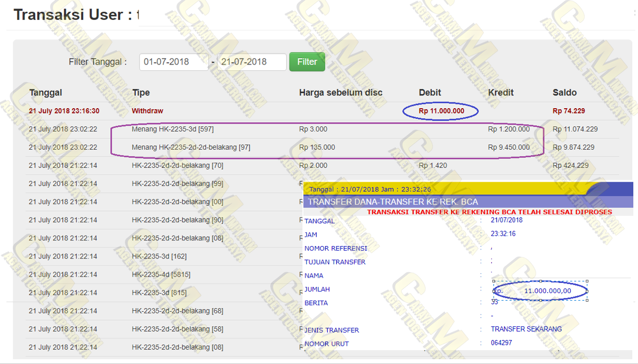Click the end date field 21-07-2018
This screenshot has height=364, width=638.
251,62
